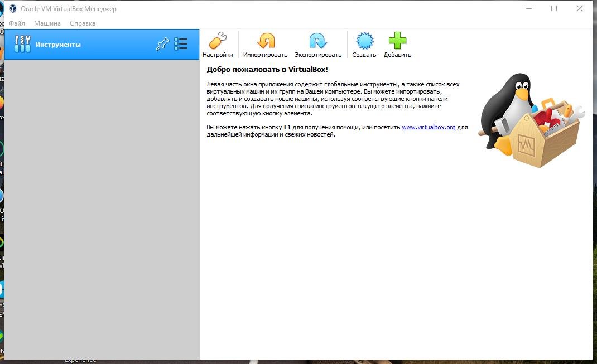Click the Импортировать orange arrow icon
597x364 pixels.
tap(266, 41)
